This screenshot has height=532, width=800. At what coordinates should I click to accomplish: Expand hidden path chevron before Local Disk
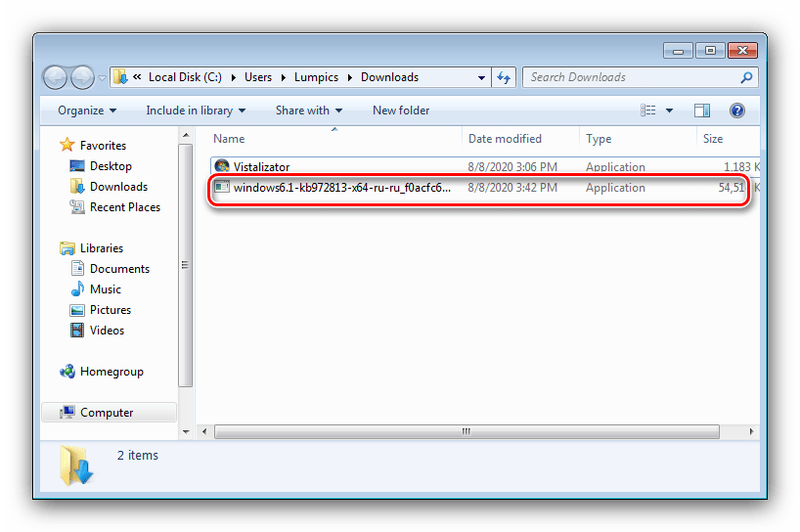click(x=137, y=77)
